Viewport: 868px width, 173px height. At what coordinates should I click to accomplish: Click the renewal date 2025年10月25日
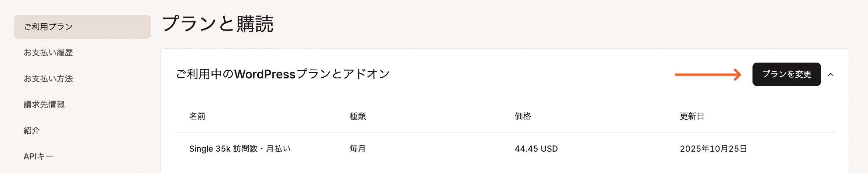pyautogui.click(x=713, y=149)
